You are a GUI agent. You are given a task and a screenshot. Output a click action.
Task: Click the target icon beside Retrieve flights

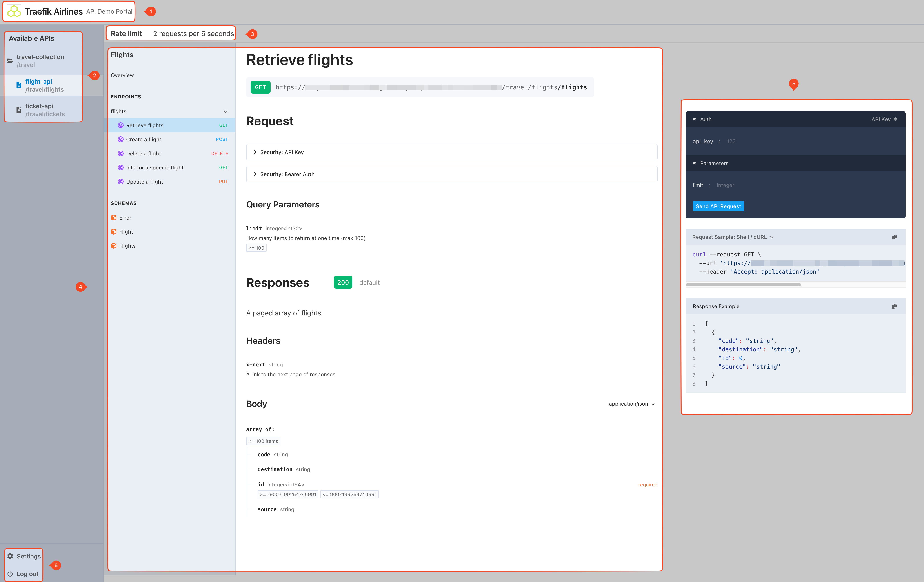[120, 125]
